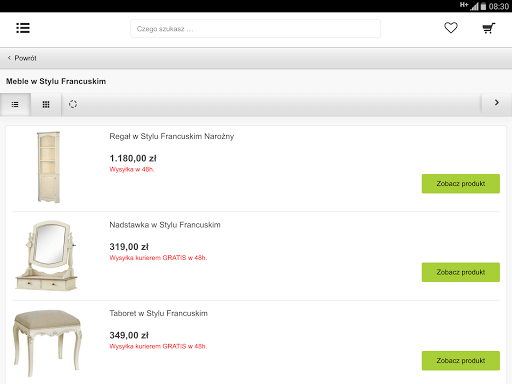Open the shopping cart icon
512x384 pixels.
click(489, 28)
